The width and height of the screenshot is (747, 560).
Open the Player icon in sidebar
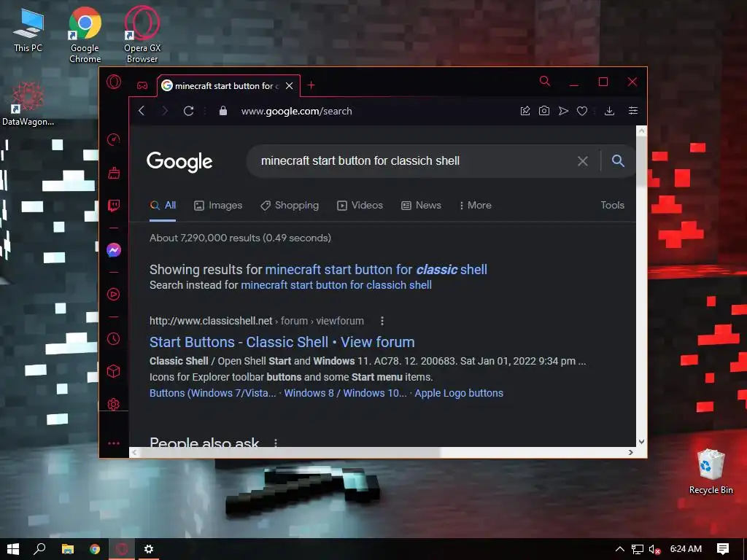[113, 295]
